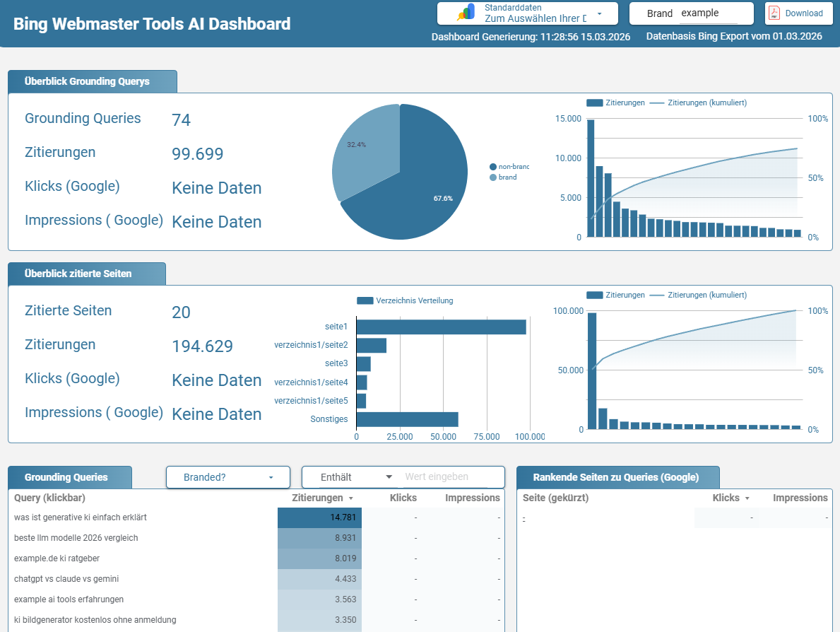Open query 'beste llm modelle 2026 vergleich'

[76, 538]
